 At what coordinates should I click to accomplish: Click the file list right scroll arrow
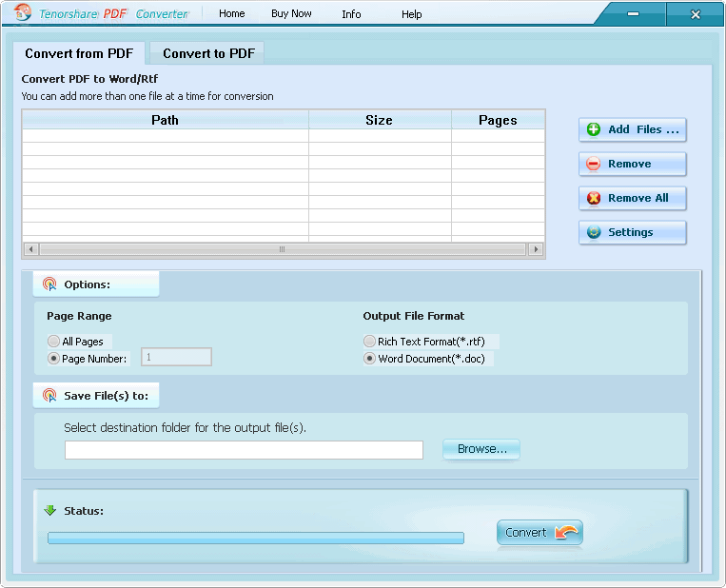(x=537, y=249)
